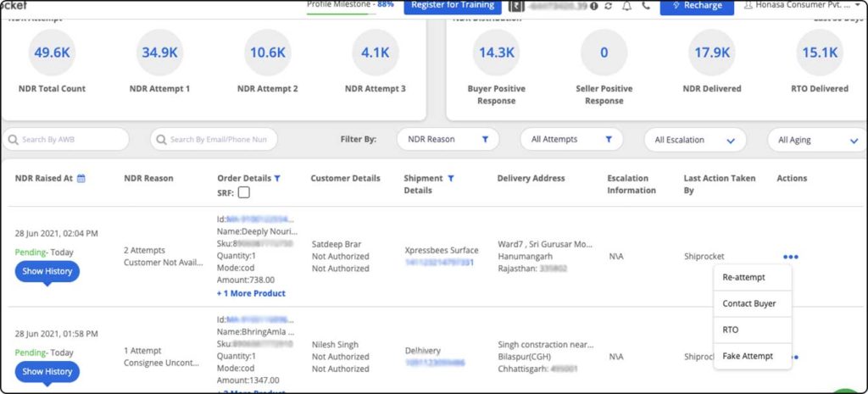Viewport: 868px width, 394px height.
Task: Open the notifications bell
Action: [626, 6]
